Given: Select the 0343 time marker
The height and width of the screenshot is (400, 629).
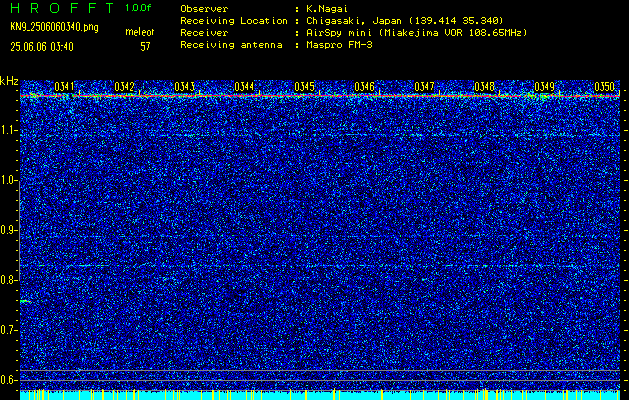Looking at the screenshot, I should [x=184, y=86].
